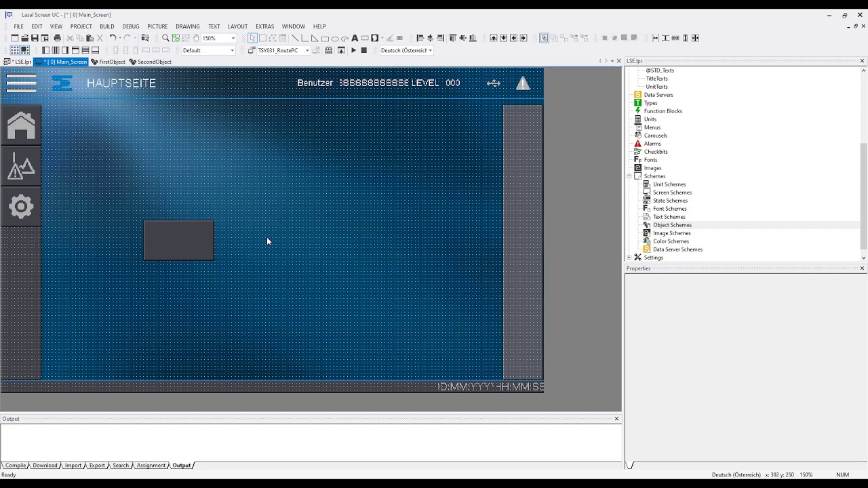Click the Save disk icon
This screenshot has width=868, height=488.
(35, 38)
